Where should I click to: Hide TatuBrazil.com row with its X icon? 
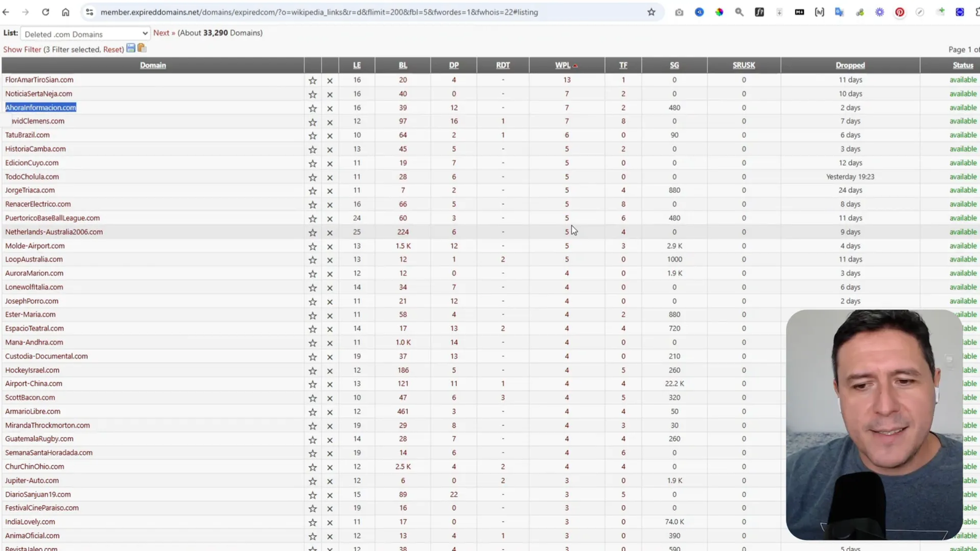click(330, 136)
